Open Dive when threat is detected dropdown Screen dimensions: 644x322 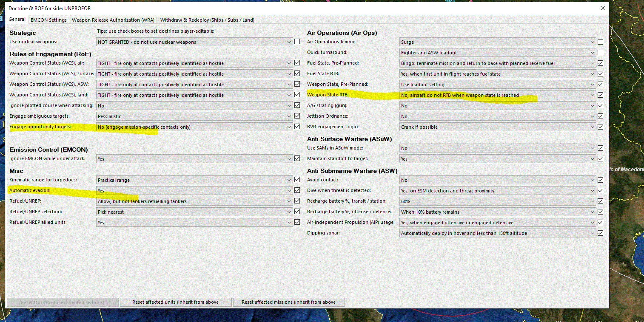pyautogui.click(x=498, y=191)
